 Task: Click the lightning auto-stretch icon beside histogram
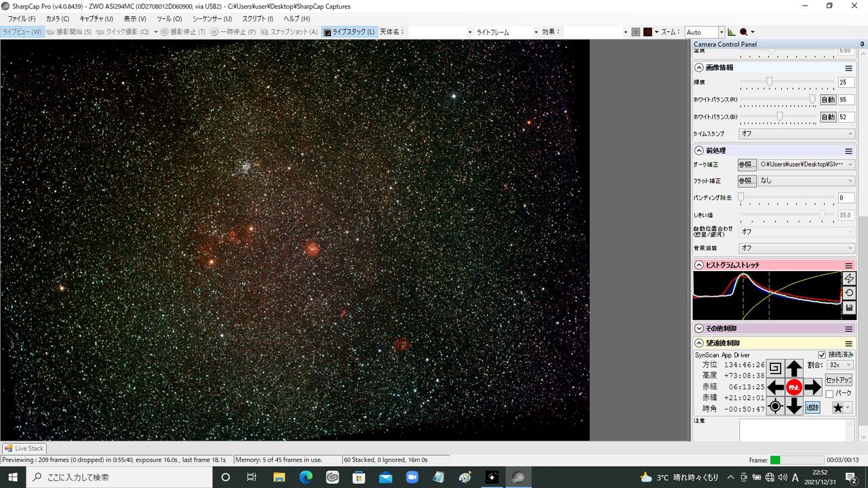(x=849, y=279)
